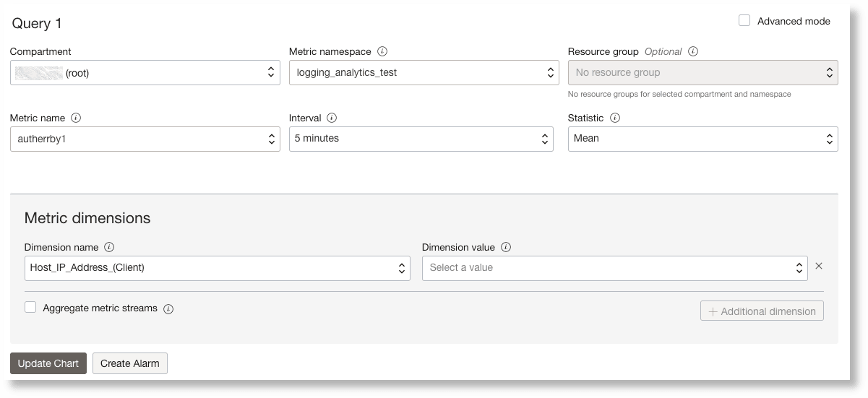Viewport: 868px width, 398px height.
Task: Click info icon next to Dimension value
Action: pos(506,247)
